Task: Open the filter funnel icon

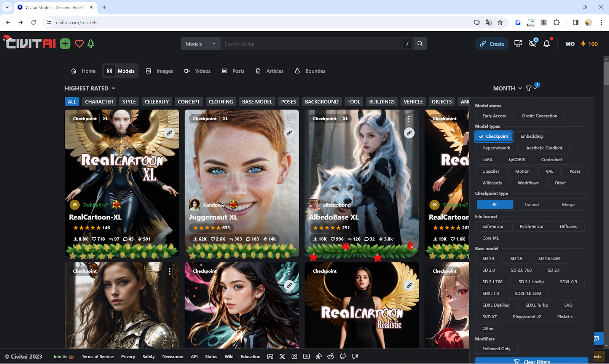Action: [x=529, y=88]
